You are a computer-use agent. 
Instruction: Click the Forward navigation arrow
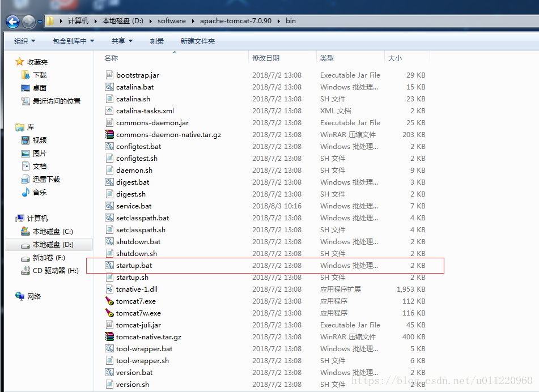[x=28, y=22]
